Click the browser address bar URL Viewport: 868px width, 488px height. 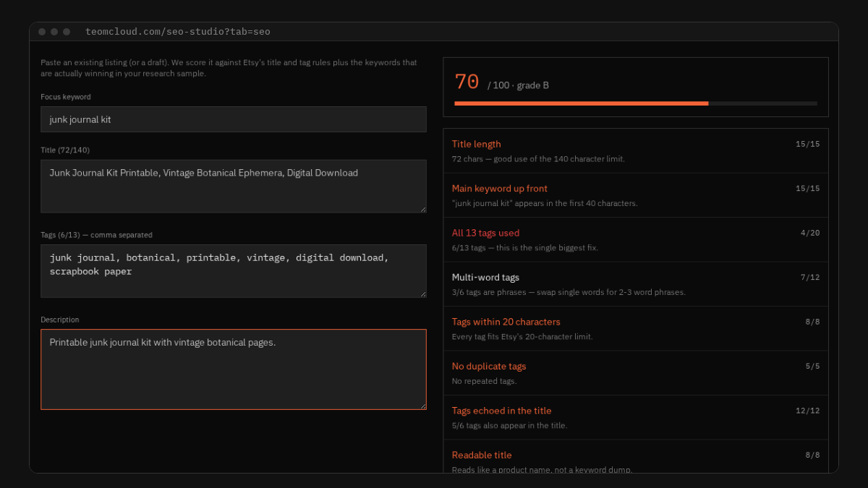tap(178, 32)
